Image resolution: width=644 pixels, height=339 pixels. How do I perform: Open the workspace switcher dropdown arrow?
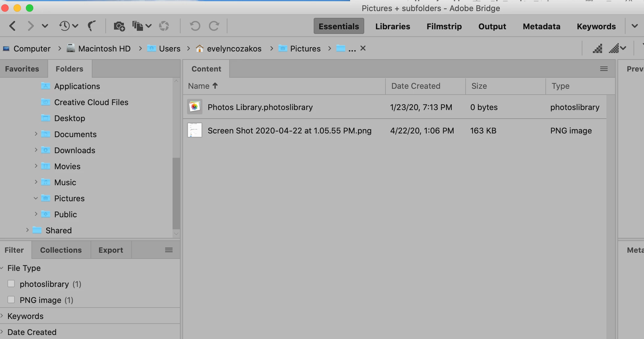coord(634,26)
